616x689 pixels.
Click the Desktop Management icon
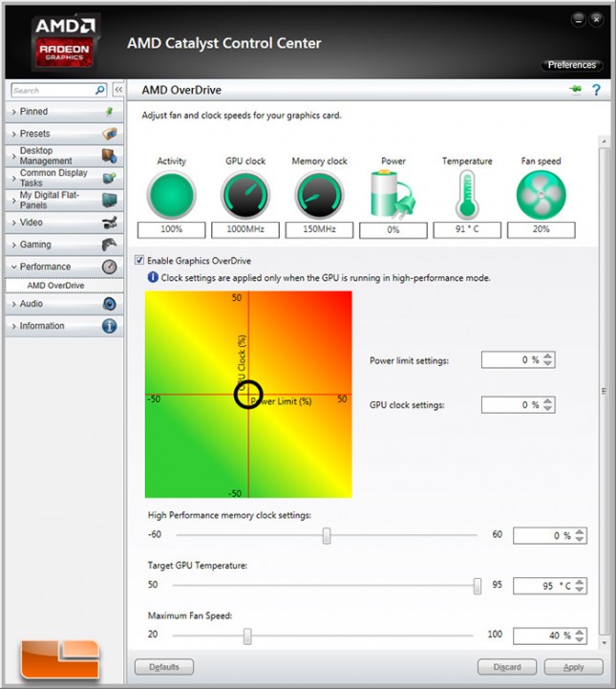[109, 156]
